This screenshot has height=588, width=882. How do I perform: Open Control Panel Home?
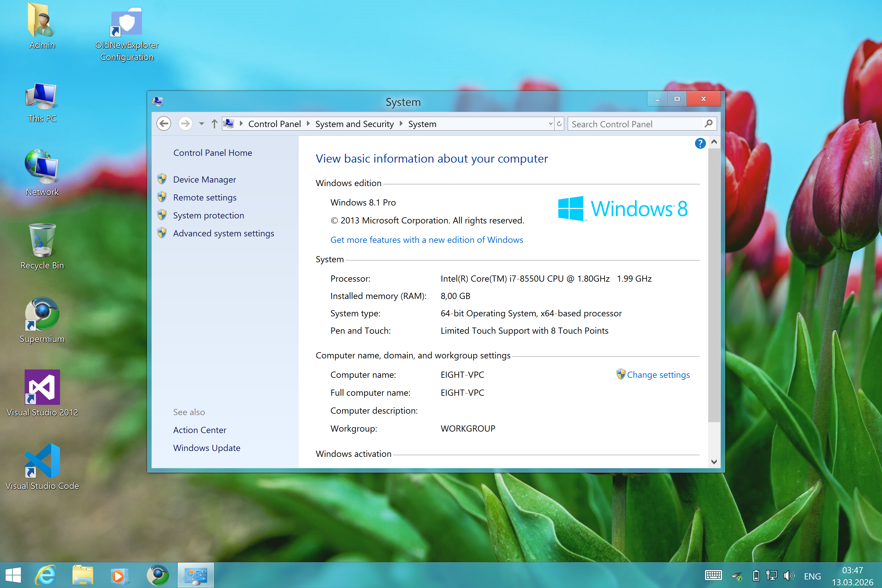point(213,153)
